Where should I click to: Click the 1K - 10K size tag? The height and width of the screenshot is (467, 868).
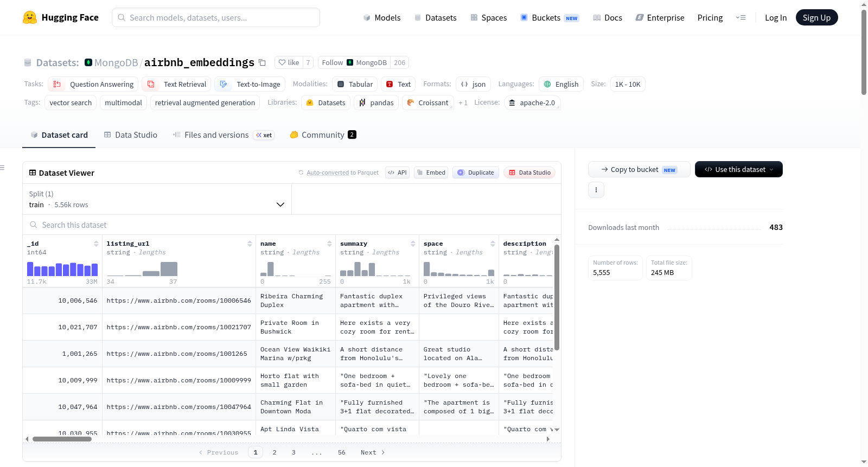pos(628,84)
